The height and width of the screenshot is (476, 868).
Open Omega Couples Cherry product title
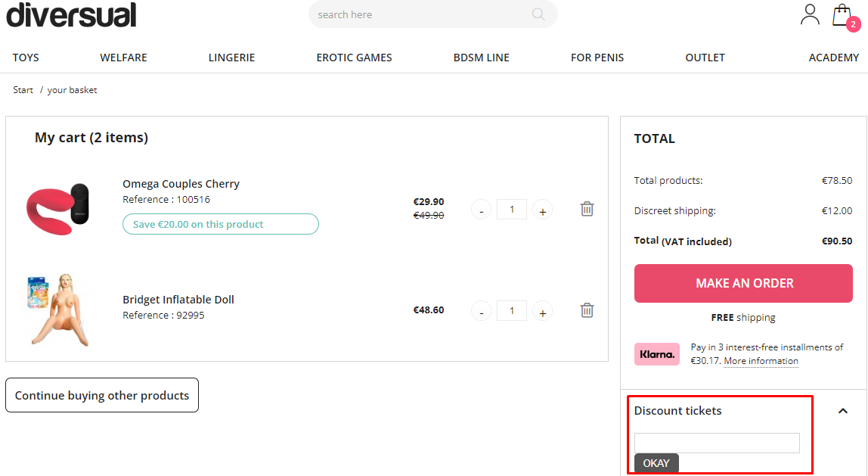(181, 183)
